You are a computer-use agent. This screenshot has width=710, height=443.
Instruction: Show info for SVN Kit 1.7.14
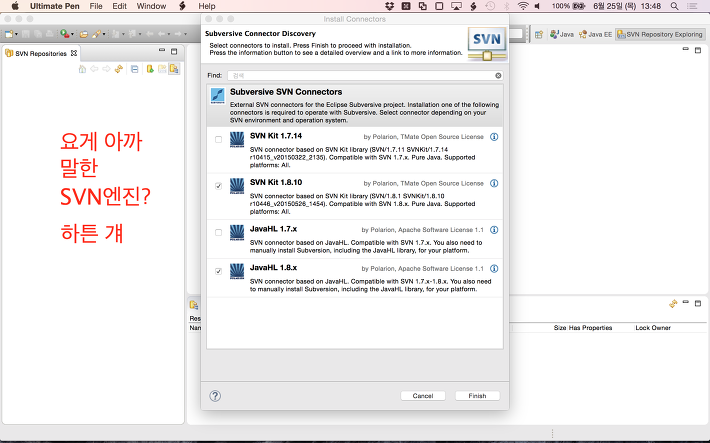494,137
